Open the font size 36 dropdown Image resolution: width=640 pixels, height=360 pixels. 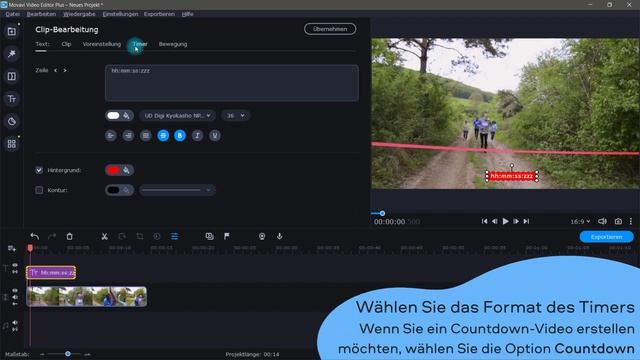[x=236, y=116]
